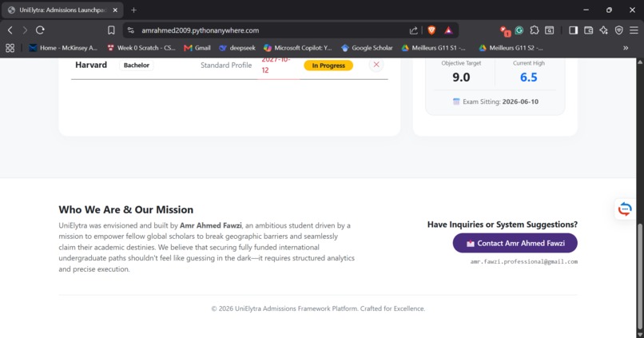Open Week 0 Scratch bookmark
Screen dimensions: 644x338
pos(141,48)
